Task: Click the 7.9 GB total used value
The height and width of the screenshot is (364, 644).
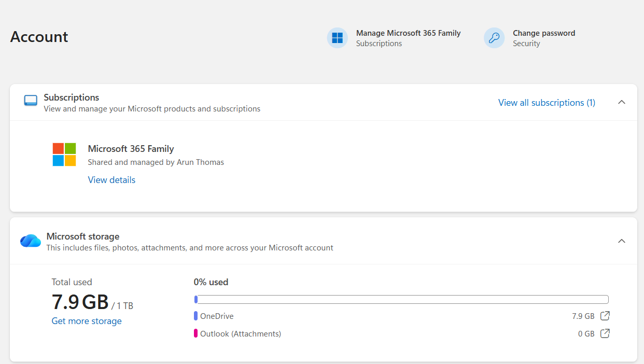Action: tap(80, 302)
